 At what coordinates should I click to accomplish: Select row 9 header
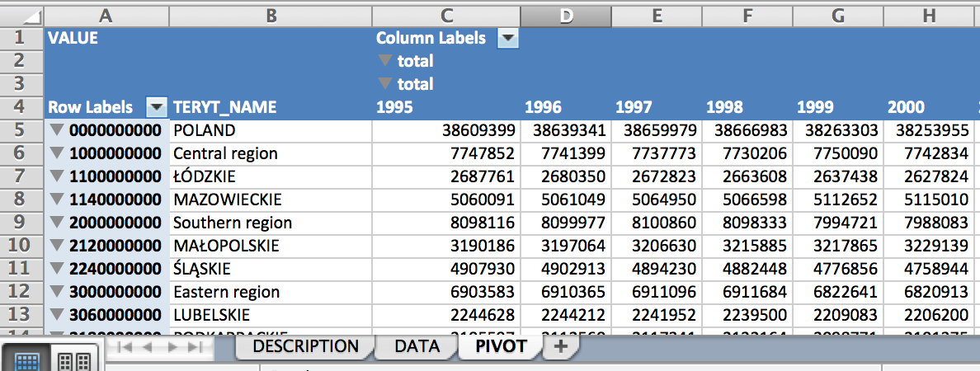point(21,223)
